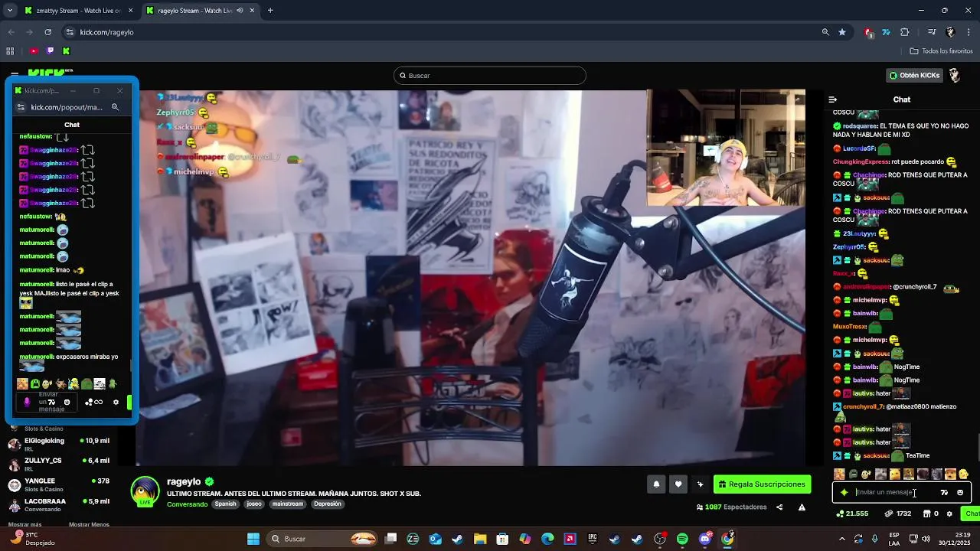Open Todos los favoritos bookmarks folder

pos(941,51)
